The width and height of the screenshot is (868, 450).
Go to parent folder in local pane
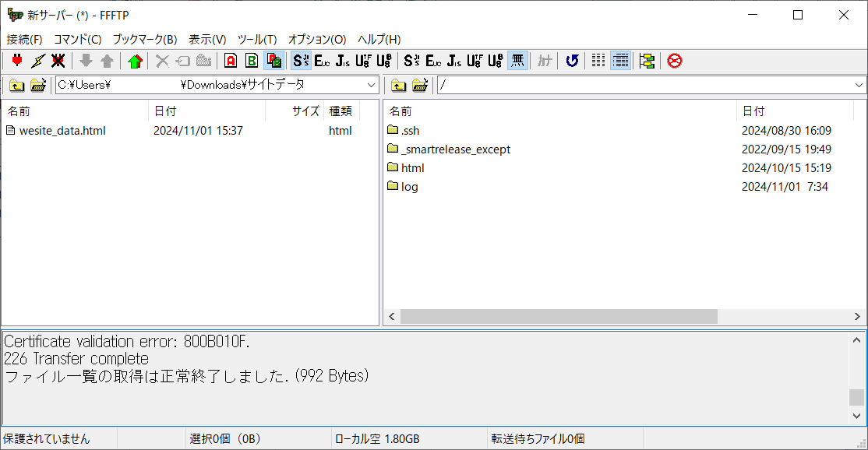[x=17, y=85]
